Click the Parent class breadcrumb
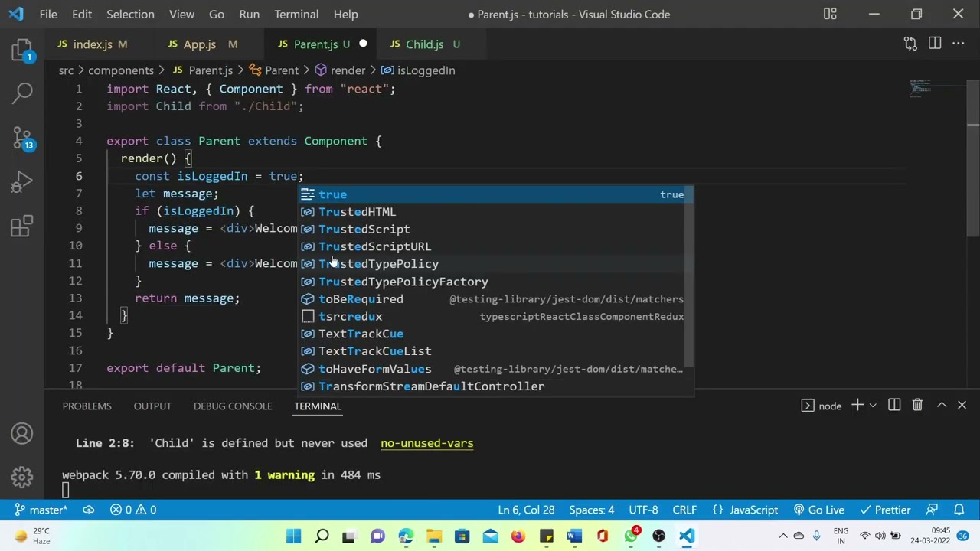The image size is (980, 551). pyautogui.click(x=273, y=70)
